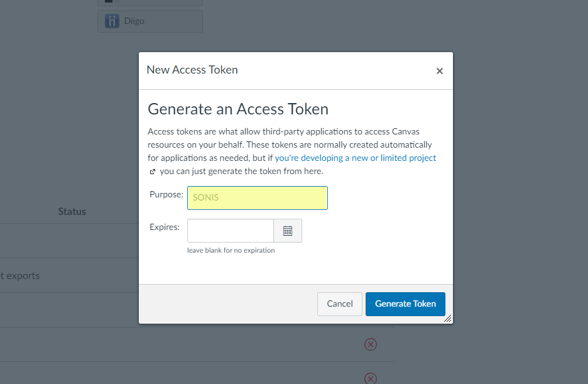Grab the dialog resize handle in the corner
The height and width of the screenshot is (384, 588).
[447, 319]
